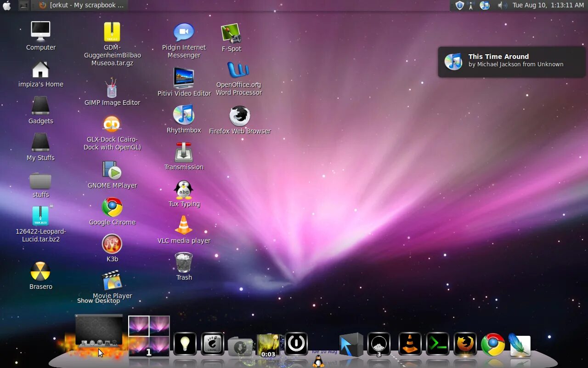The width and height of the screenshot is (588, 368).
Task: Launch OpenOffice.org Word Processor icon
Action: pos(238,70)
